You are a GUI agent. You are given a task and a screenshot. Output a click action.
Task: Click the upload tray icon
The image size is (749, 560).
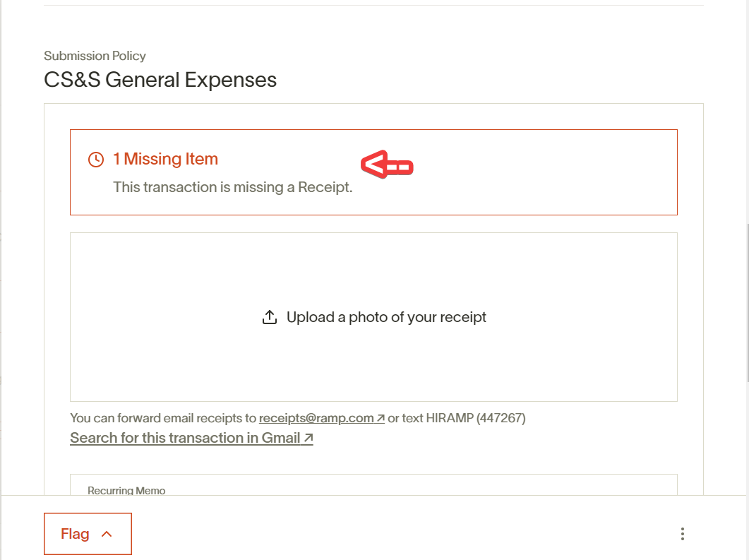coord(269,317)
